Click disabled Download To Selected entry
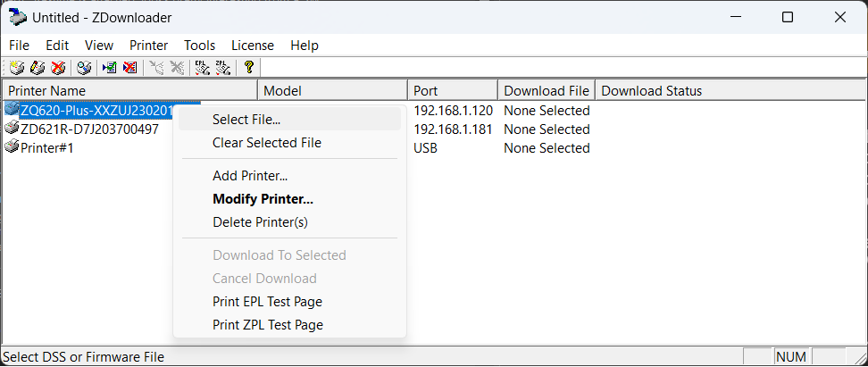The height and width of the screenshot is (367, 868). (289, 255)
